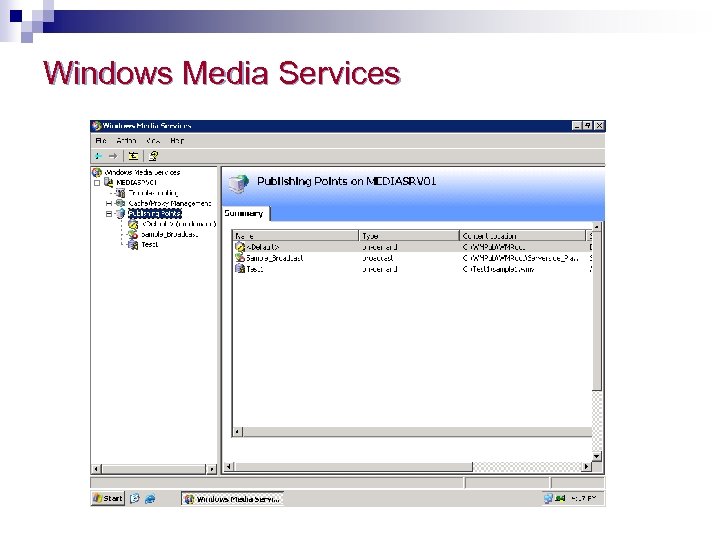Click the Back arrow toolbar icon
This screenshot has width=720, height=540.
99,156
